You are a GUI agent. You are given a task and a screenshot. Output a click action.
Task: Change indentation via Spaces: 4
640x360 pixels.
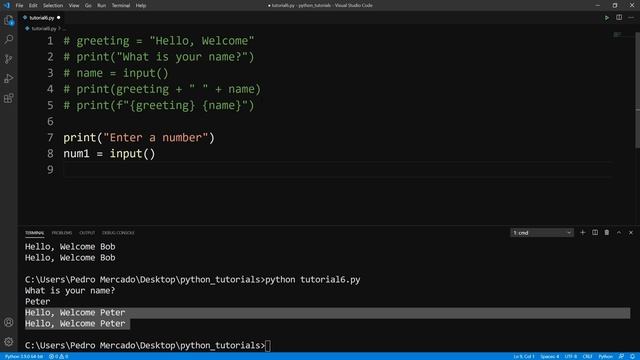(x=550, y=356)
